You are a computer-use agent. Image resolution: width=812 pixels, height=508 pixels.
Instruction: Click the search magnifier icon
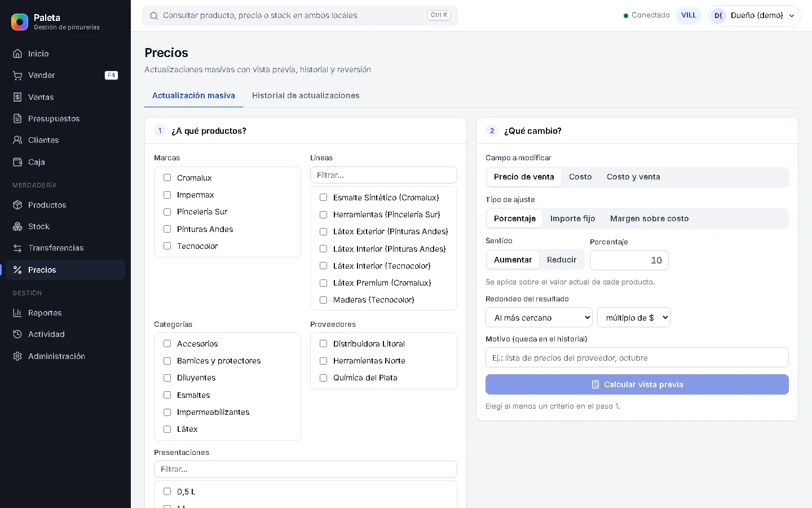[x=154, y=16]
